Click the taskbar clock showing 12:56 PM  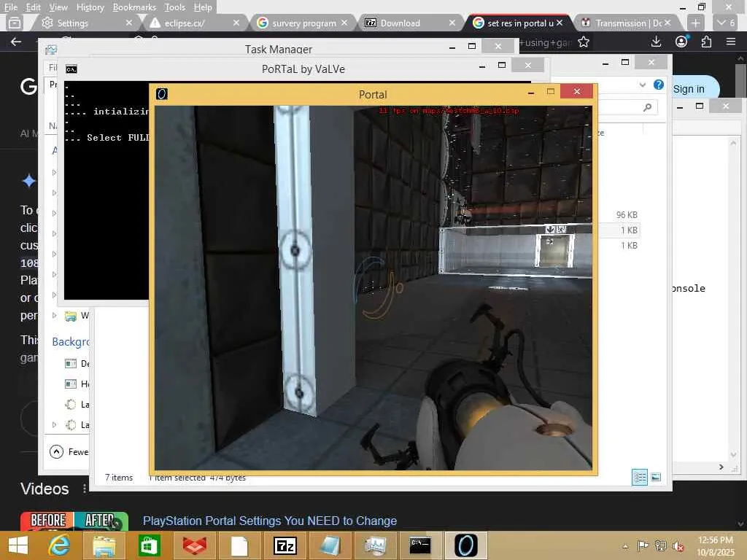pyautogui.click(x=716, y=545)
